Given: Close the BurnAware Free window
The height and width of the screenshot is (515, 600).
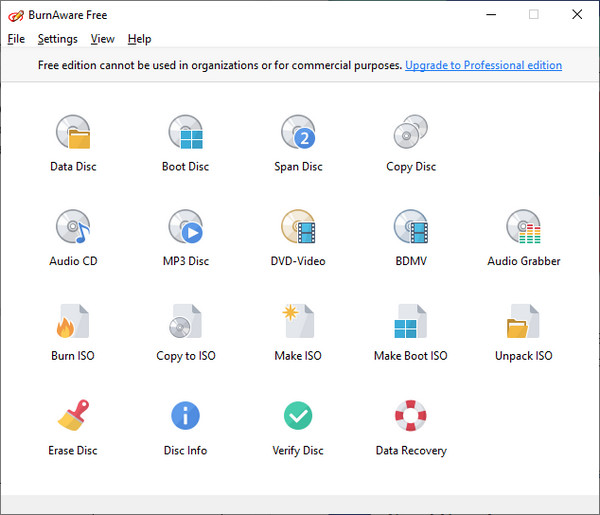Looking at the screenshot, I should point(577,15).
